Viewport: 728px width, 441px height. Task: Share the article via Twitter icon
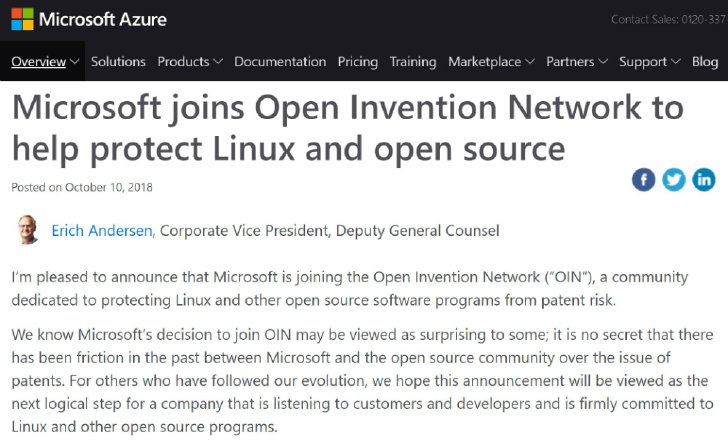pyautogui.click(x=674, y=180)
